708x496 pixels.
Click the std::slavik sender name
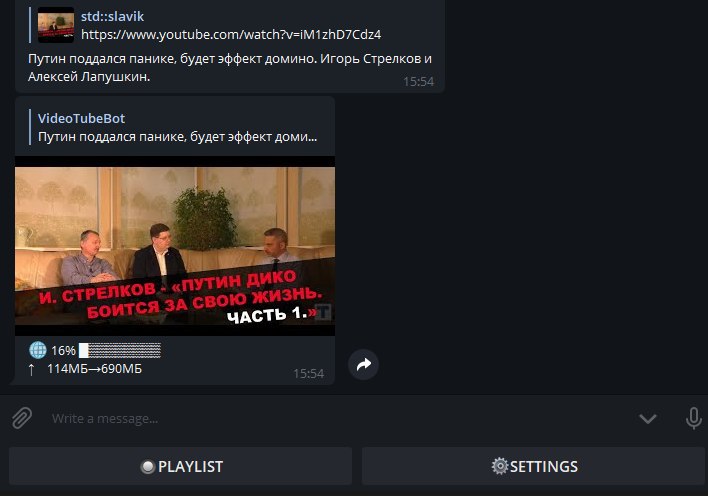[112, 16]
